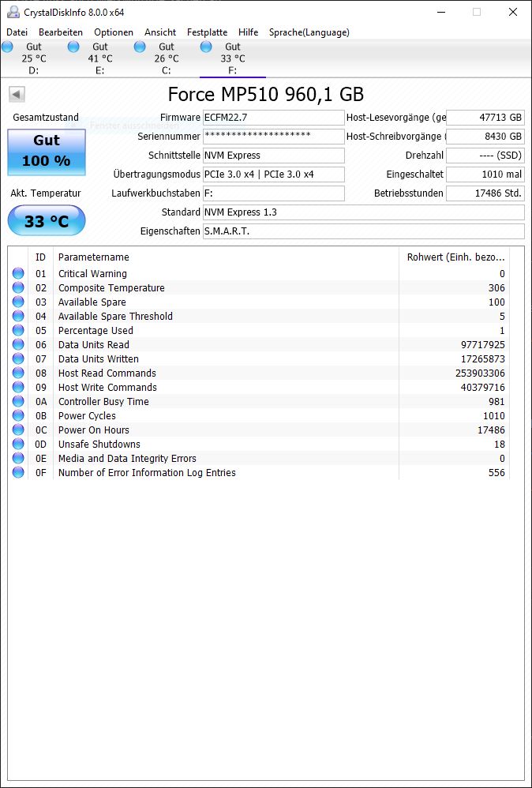Viewport: 532px width, 788px height.
Task: Click the Gut 100 % health status button
Action: coord(47,152)
